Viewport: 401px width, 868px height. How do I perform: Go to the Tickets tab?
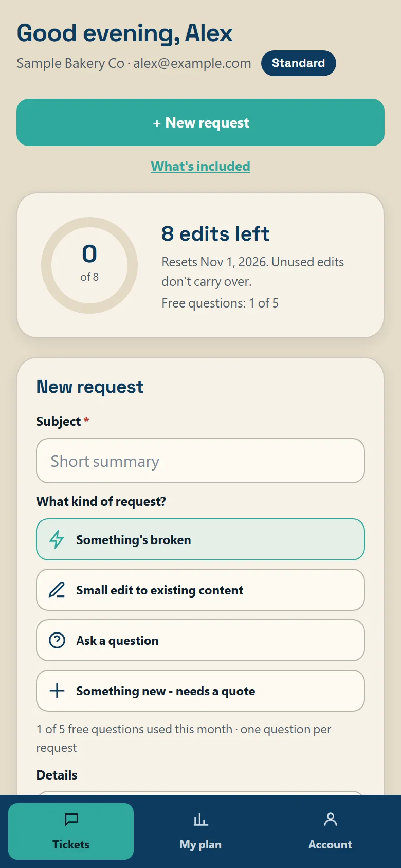[71, 831]
